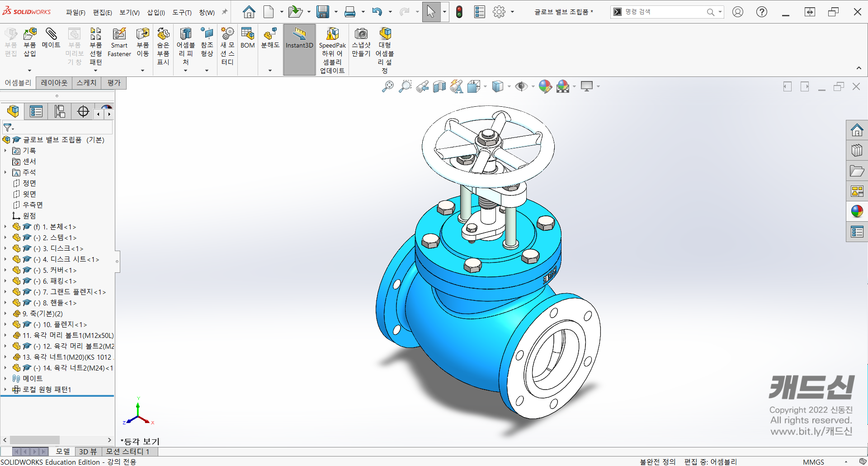Click MMGS unit system in status bar
Viewport: 868px width, 466px height.
click(813, 462)
